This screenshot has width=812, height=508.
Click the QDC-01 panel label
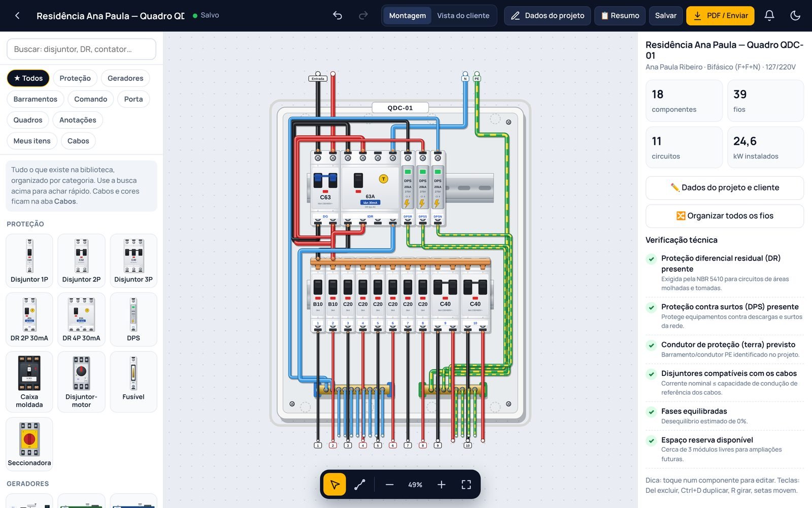(x=400, y=108)
